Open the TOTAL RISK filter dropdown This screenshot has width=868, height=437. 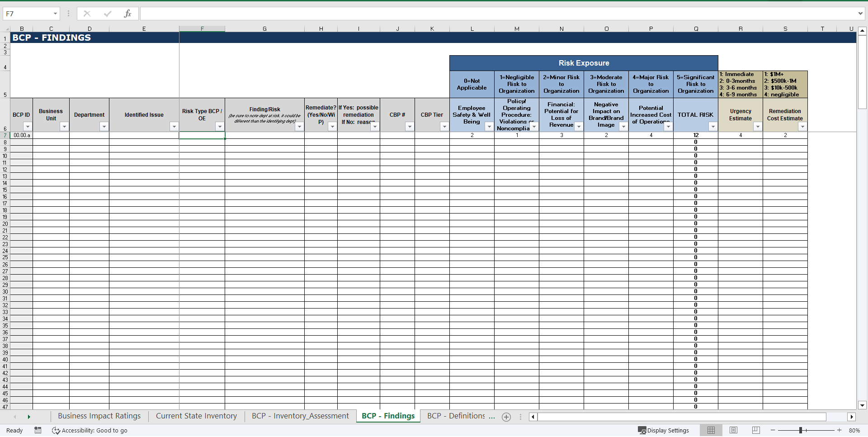tap(713, 127)
